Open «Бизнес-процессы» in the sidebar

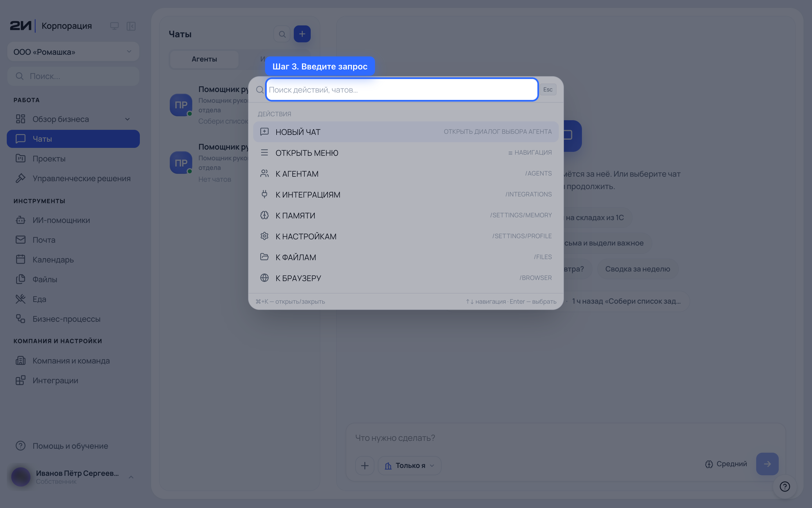point(73,319)
